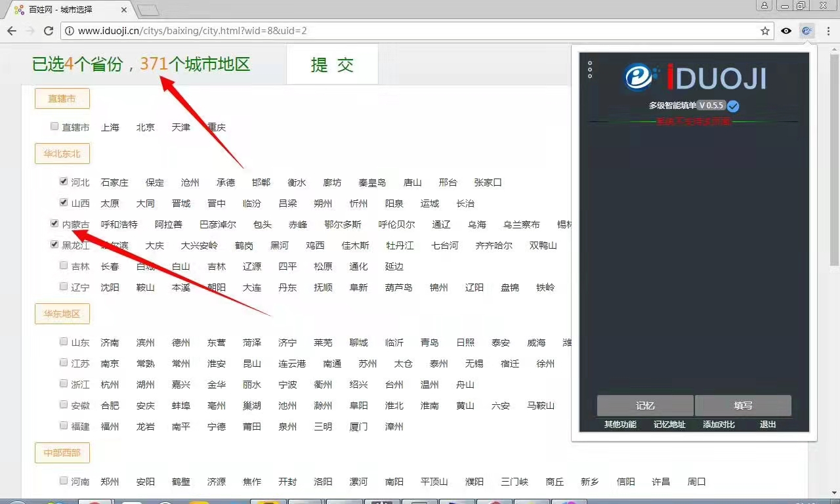Click the blue verified badge beside V 0.5.5
The image size is (840, 504).
coord(733,106)
